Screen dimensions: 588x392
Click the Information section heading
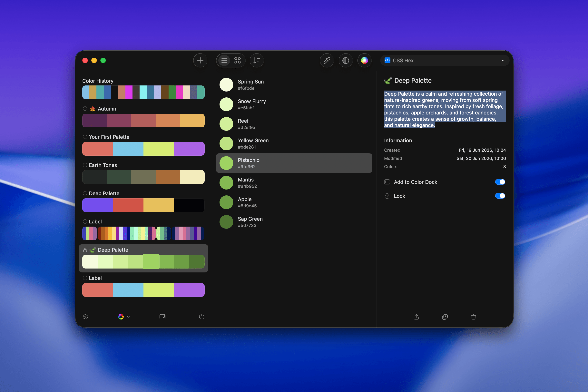398,141
